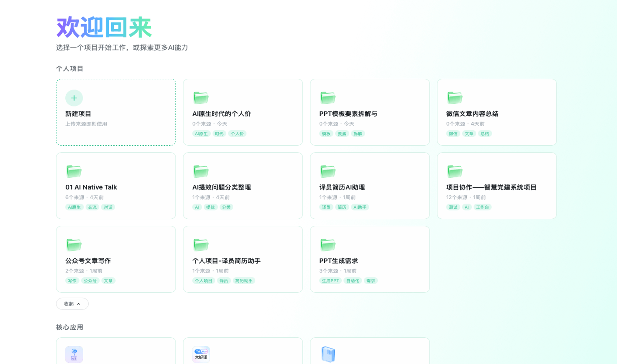Open project title 01 AI Native Talk
The width and height of the screenshot is (617, 364).
[91, 187]
